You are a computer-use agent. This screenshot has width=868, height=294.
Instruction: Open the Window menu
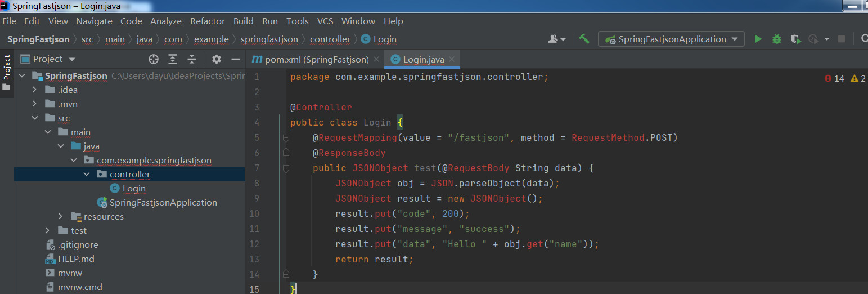(x=358, y=21)
